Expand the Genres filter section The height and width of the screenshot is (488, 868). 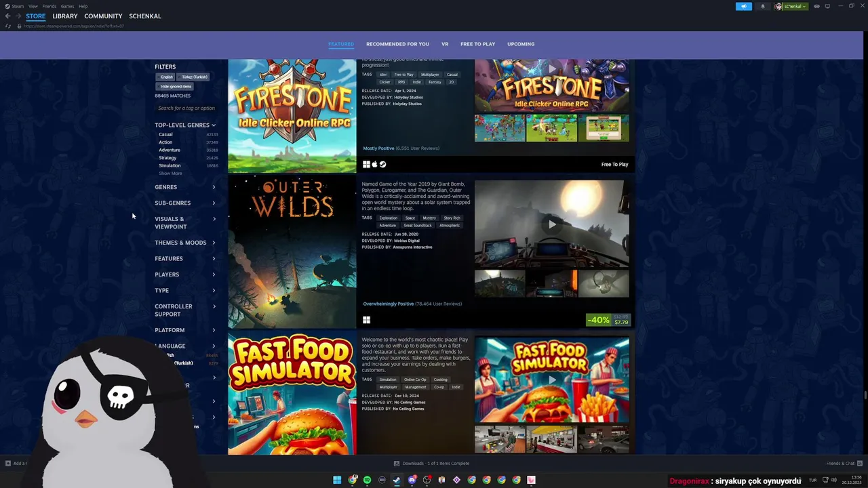pos(185,187)
